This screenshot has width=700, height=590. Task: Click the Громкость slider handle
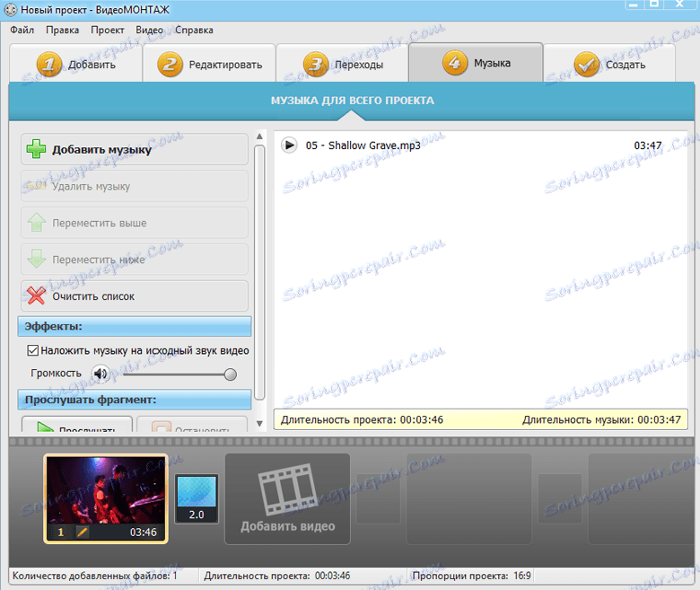231,374
